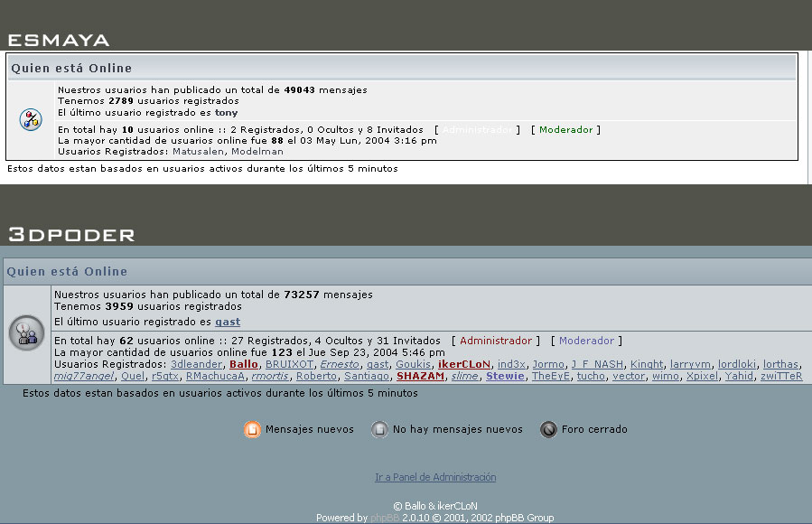812x524 pixels.
Task: Follow the phpBB link in the footer
Action: (385, 518)
